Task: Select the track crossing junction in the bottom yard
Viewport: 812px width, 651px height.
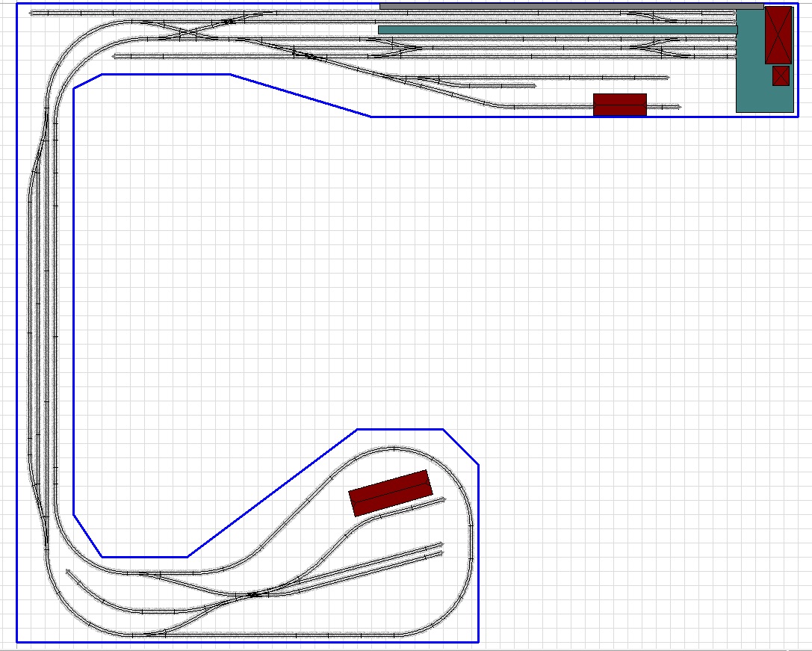Action: coord(252,595)
